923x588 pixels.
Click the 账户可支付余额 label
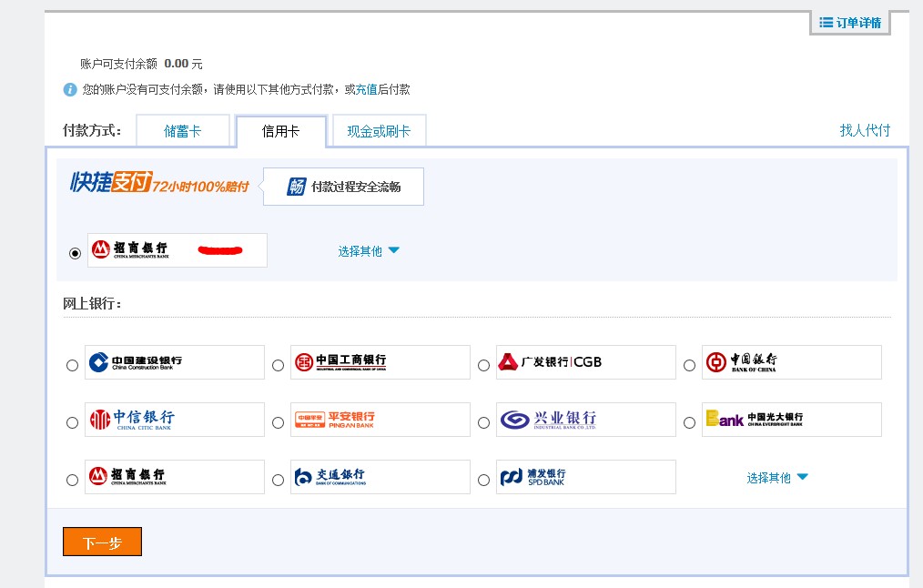(x=119, y=64)
